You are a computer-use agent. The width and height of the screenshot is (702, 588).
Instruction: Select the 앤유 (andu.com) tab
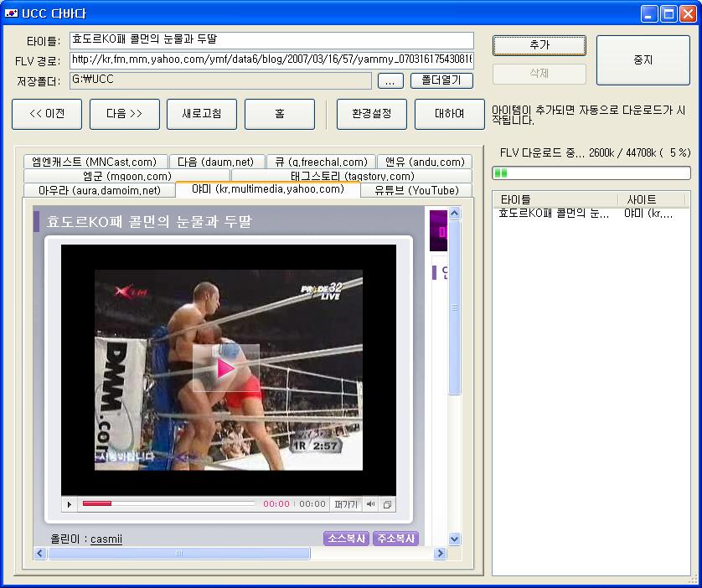tap(425, 162)
